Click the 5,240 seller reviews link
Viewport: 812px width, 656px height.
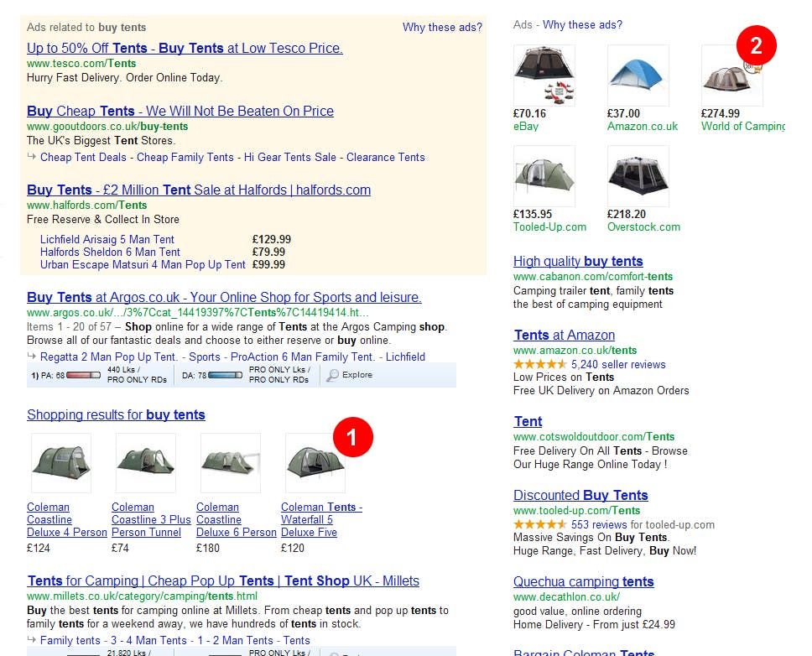618,365
